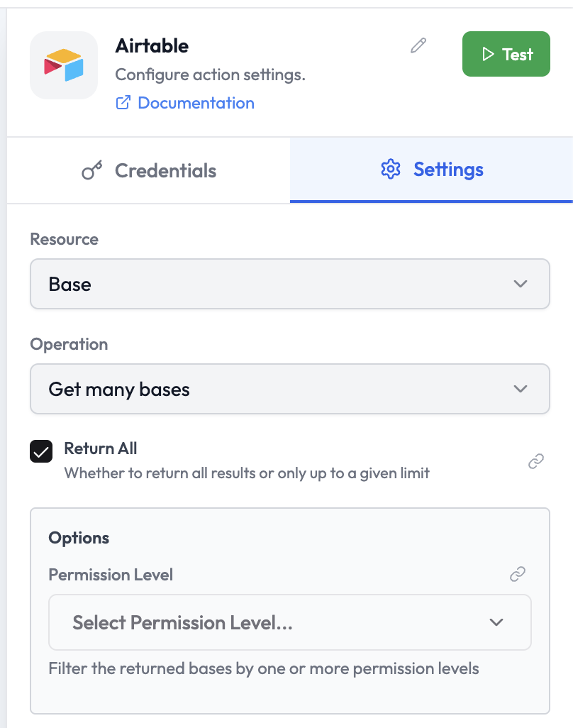Image resolution: width=573 pixels, height=728 pixels.
Task: Click the link icon beside Permission Level
Action: click(x=518, y=574)
